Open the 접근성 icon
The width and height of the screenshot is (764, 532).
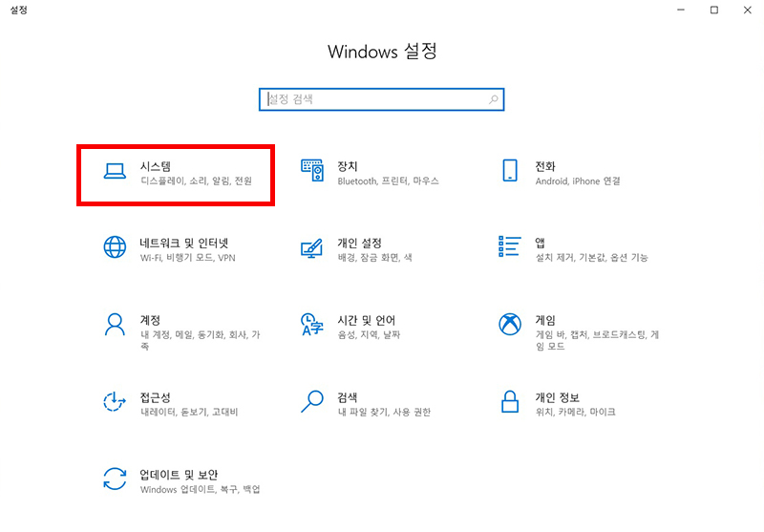115,401
